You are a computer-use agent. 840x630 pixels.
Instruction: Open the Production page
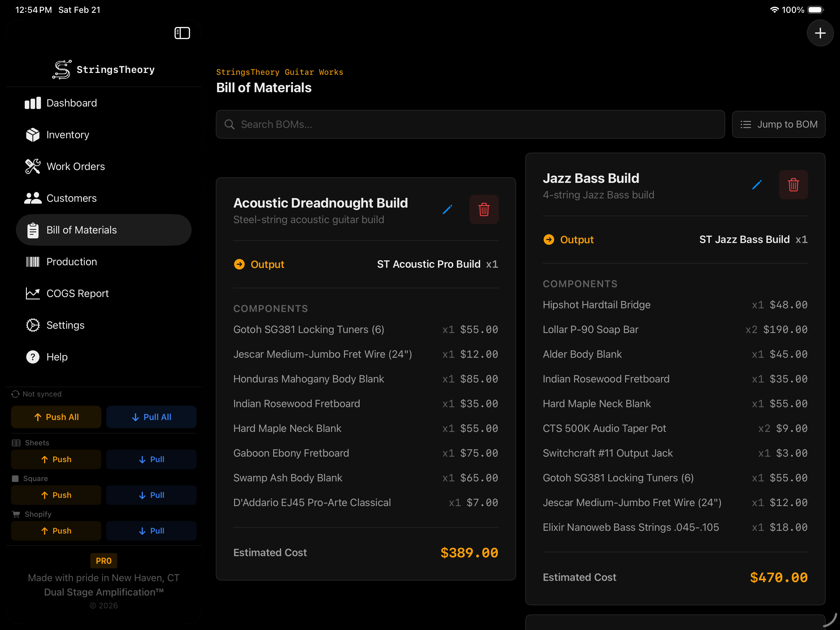pyautogui.click(x=71, y=262)
